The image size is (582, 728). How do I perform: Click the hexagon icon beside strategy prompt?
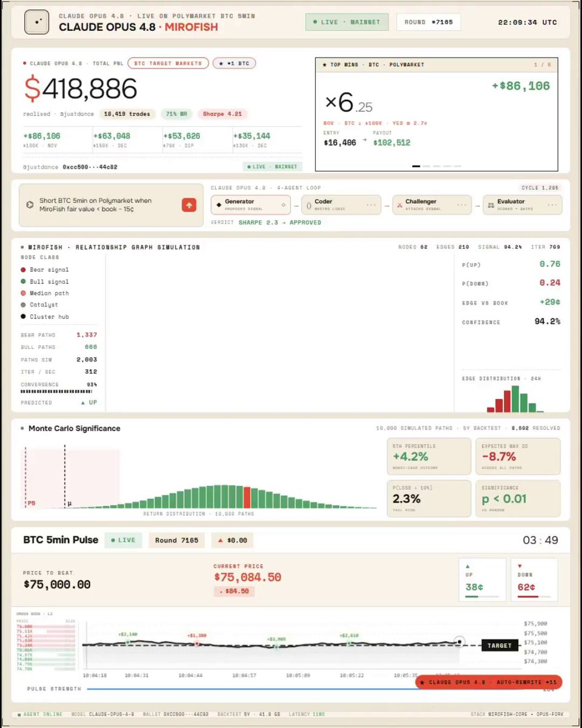30,205
